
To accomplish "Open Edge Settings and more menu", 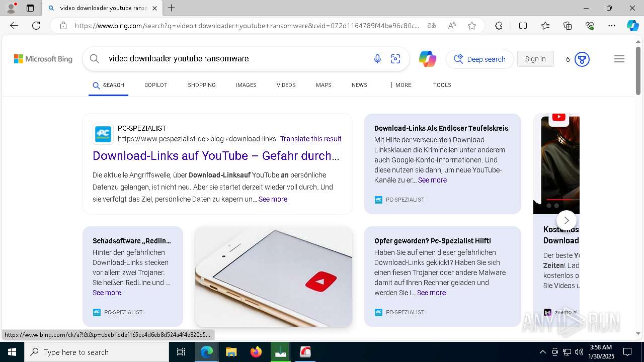I will click(612, 26).
